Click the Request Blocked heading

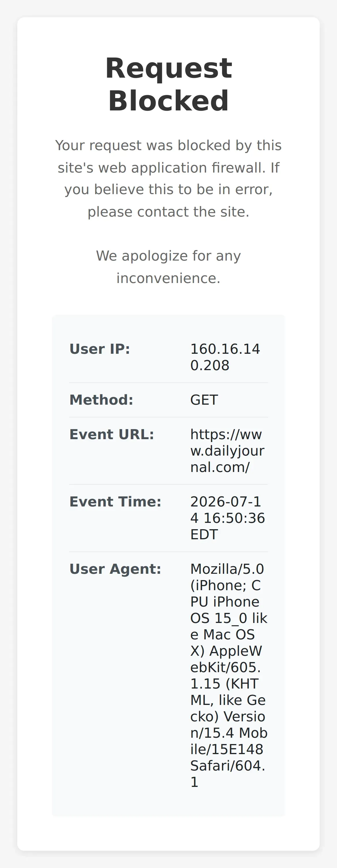168,84
